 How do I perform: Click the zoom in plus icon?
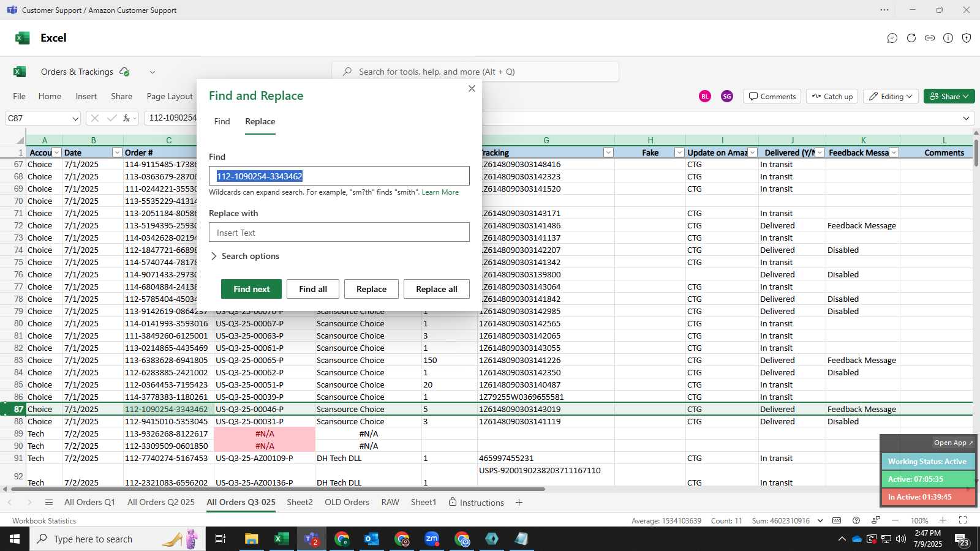click(x=943, y=520)
